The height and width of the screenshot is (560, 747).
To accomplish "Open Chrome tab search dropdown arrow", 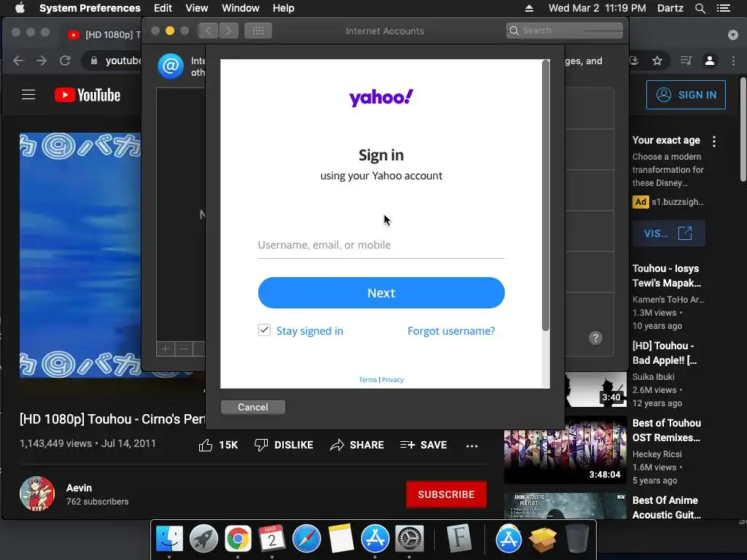I will point(733,35).
